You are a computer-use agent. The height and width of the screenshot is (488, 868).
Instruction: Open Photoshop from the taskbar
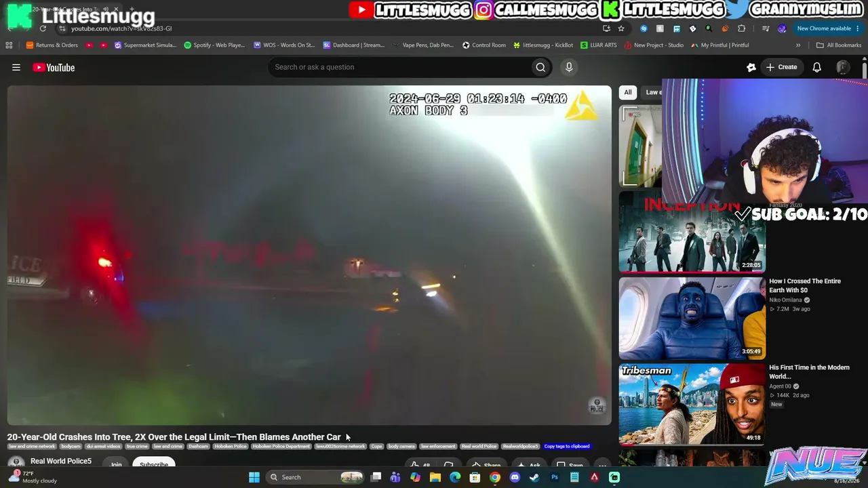pos(555,477)
